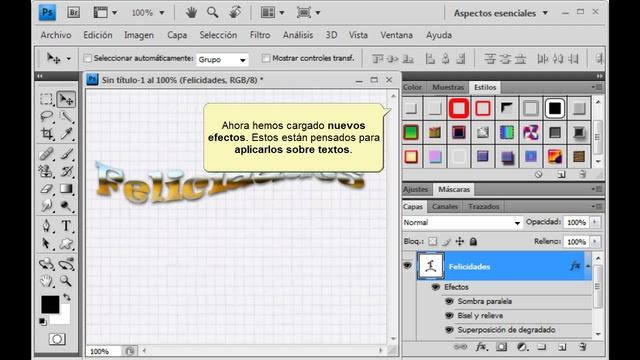Open the Filtro menu

click(x=260, y=35)
